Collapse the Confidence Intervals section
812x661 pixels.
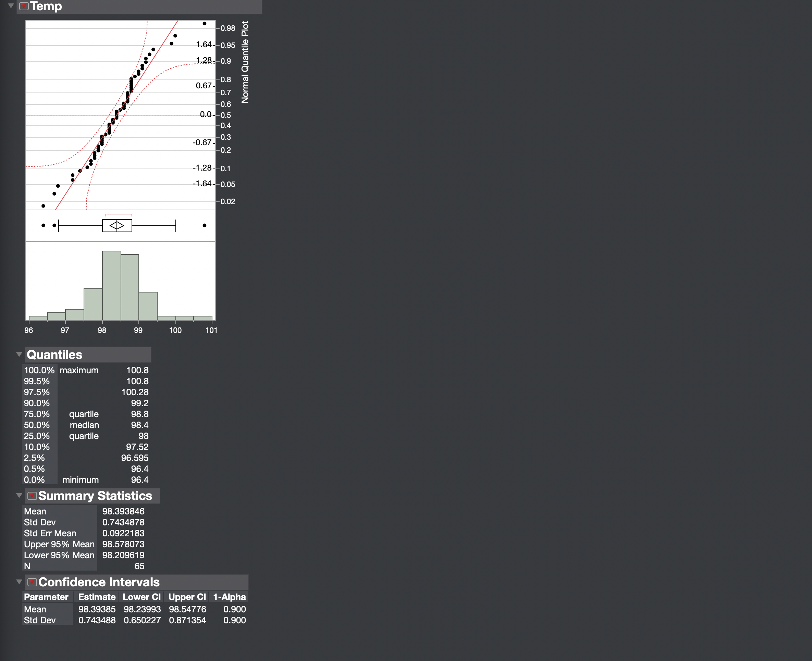(x=19, y=582)
